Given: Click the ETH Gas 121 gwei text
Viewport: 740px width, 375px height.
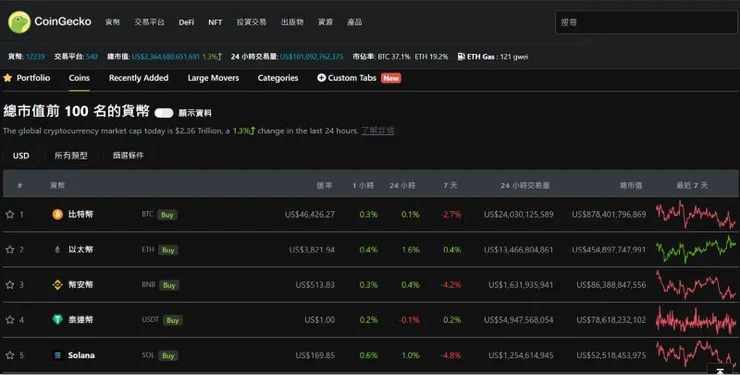Looking at the screenshot, I should coord(497,57).
